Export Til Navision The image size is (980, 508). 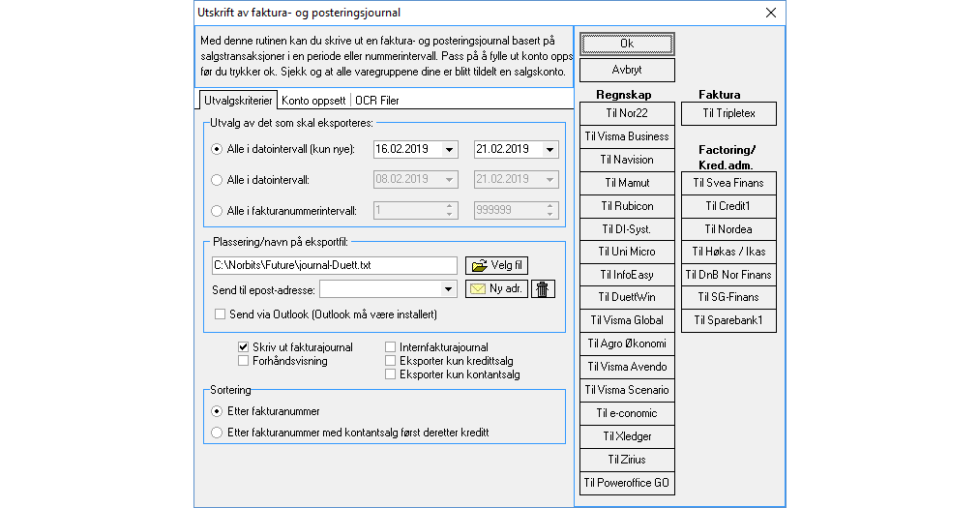tap(627, 160)
